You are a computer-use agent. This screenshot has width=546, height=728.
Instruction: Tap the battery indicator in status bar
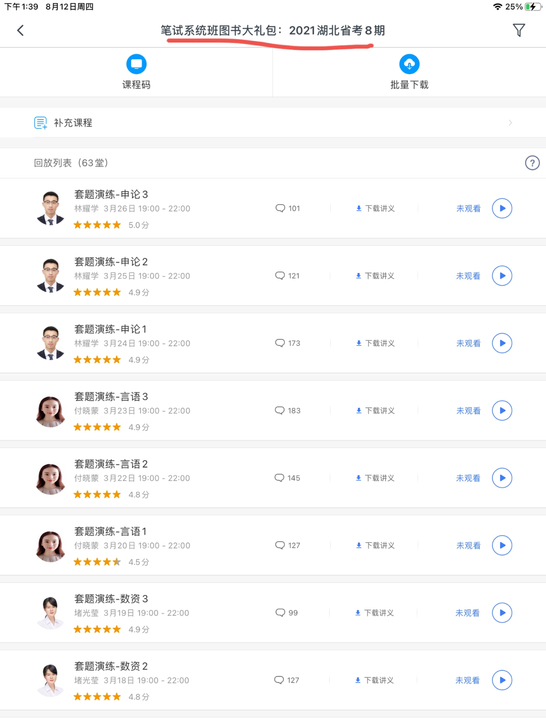[533, 6]
